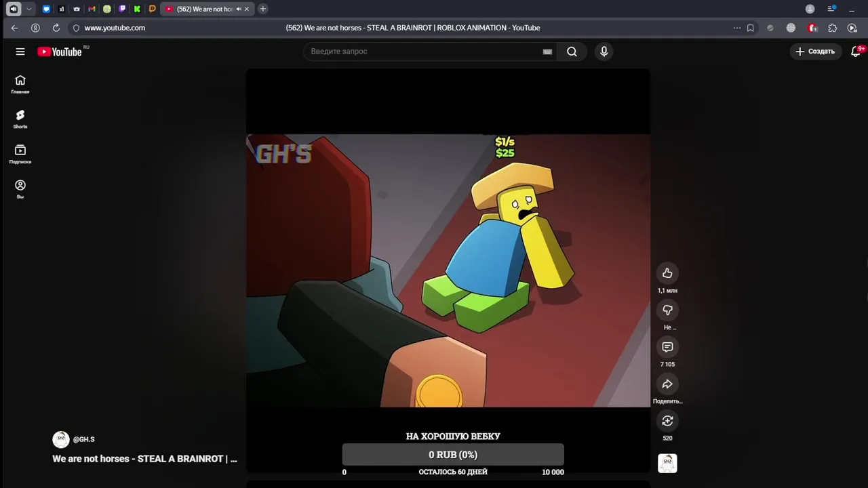Like the short with the thumbs-up

[x=667, y=273]
